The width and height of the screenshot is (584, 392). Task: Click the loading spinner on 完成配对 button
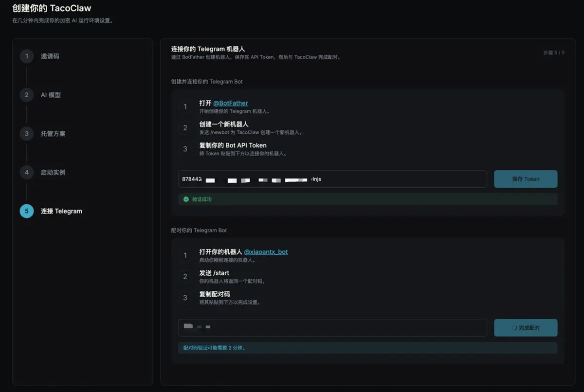[x=514, y=328]
